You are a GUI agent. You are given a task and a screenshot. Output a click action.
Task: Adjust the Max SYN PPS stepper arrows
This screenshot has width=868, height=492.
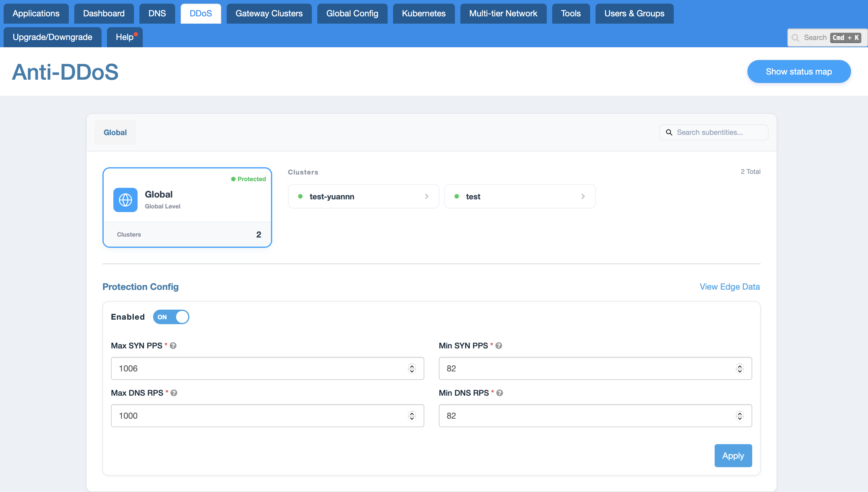(412, 368)
